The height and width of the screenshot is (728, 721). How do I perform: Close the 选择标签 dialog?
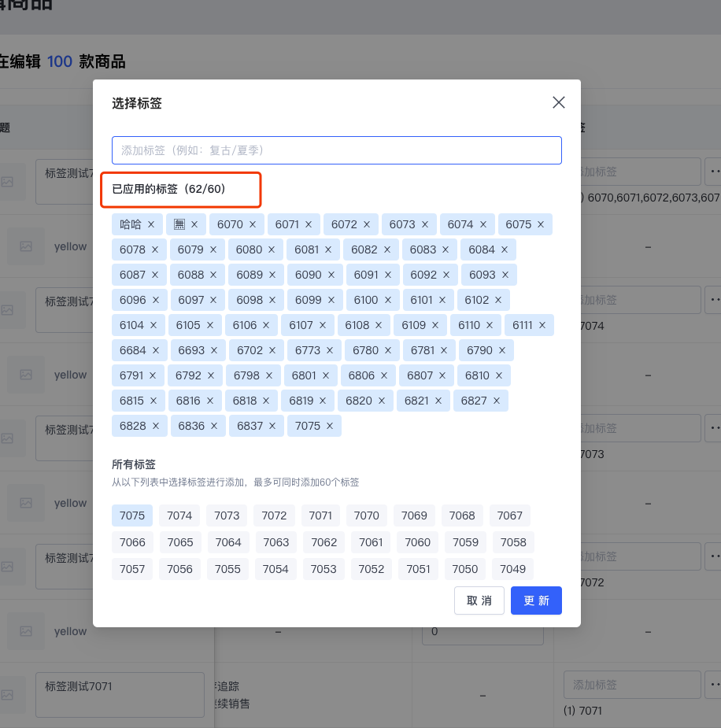pyautogui.click(x=558, y=102)
